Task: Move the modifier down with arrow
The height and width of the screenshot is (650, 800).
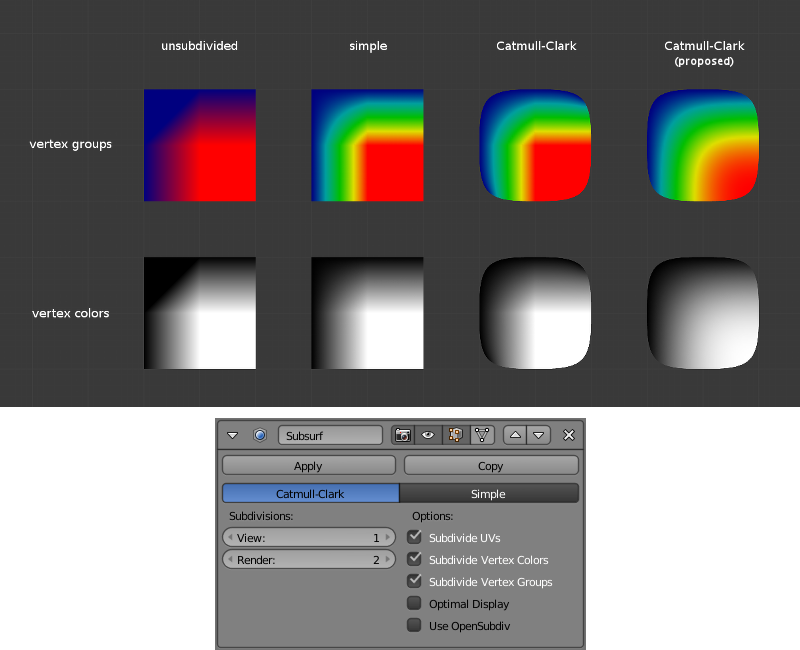Action: pyautogui.click(x=538, y=435)
